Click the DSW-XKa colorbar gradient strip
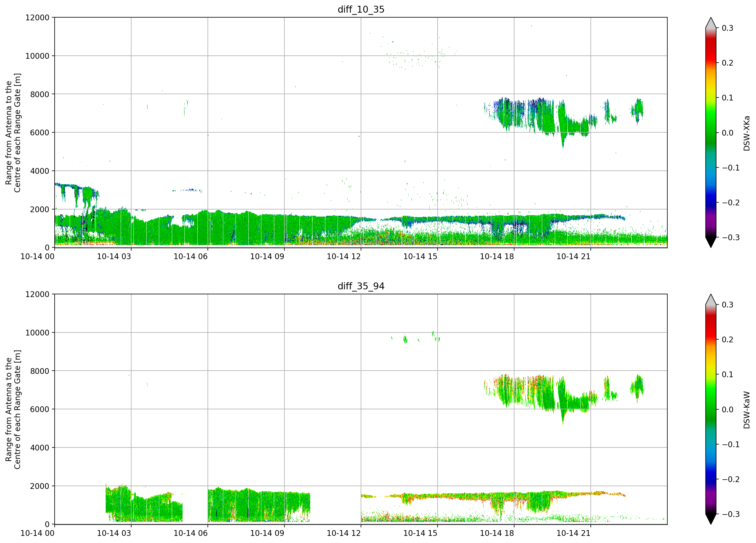This screenshot has width=756, height=543. click(711, 132)
